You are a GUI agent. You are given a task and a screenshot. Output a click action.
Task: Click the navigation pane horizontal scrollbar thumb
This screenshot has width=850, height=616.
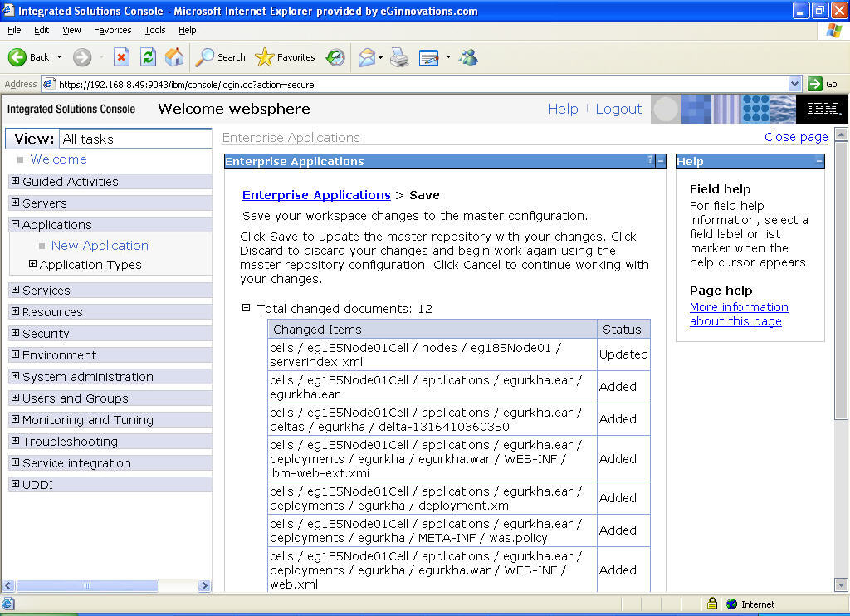86,585
